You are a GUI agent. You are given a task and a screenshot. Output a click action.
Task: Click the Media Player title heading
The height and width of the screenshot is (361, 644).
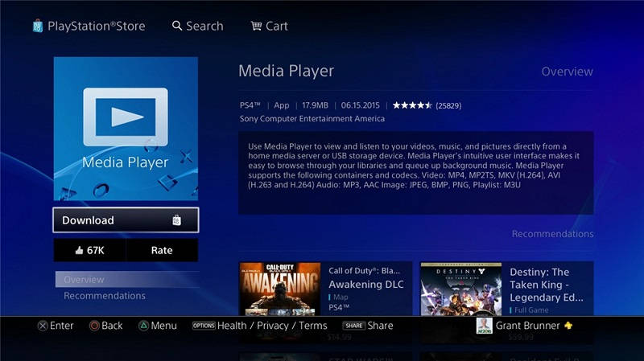(x=287, y=71)
